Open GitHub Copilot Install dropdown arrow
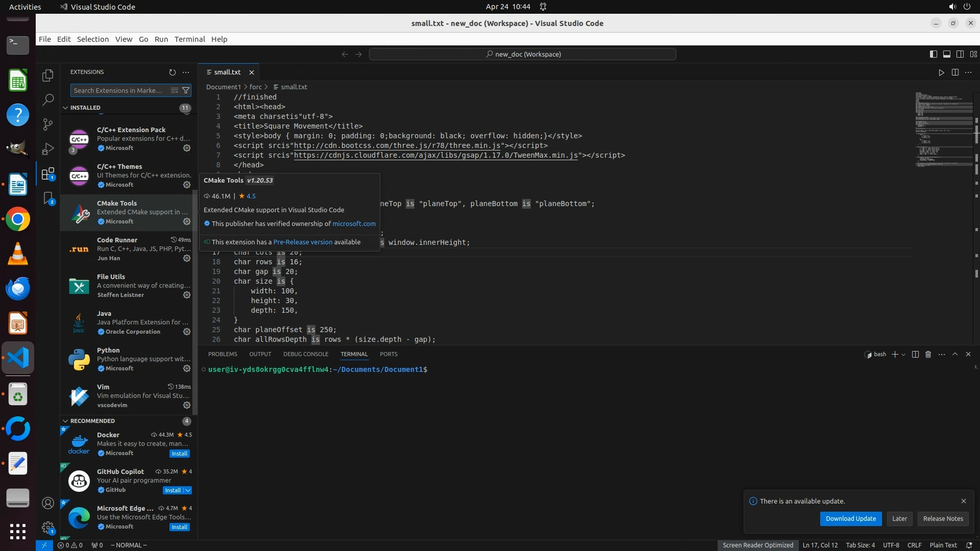The width and height of the screenshot is (980, 551). (188, 490)
